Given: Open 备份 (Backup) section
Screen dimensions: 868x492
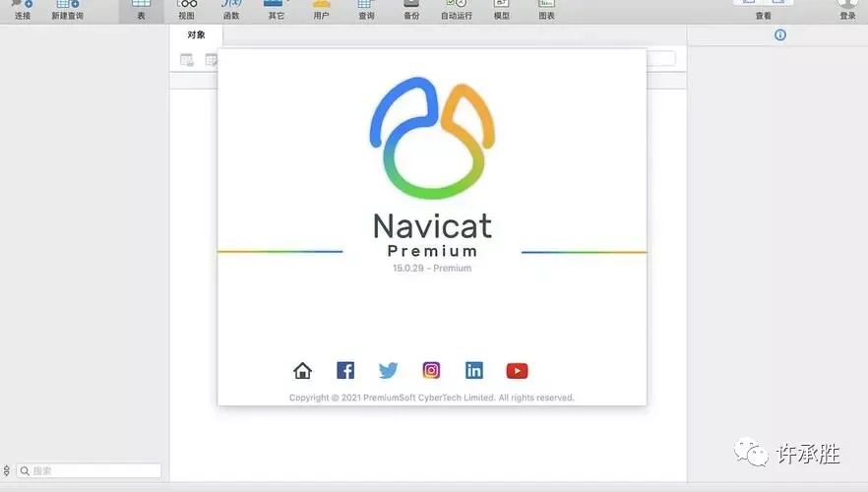Looking at the screenshot, I should [x=411, y=10].
